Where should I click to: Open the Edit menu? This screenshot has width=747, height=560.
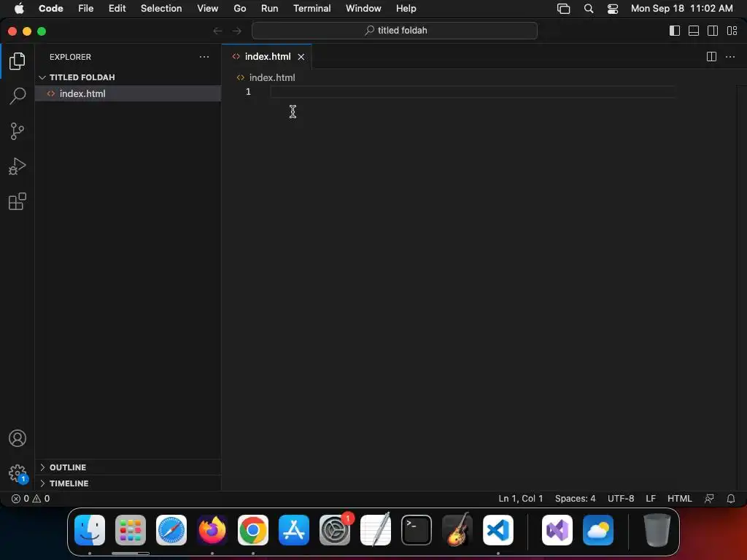[x=117, y=9]
